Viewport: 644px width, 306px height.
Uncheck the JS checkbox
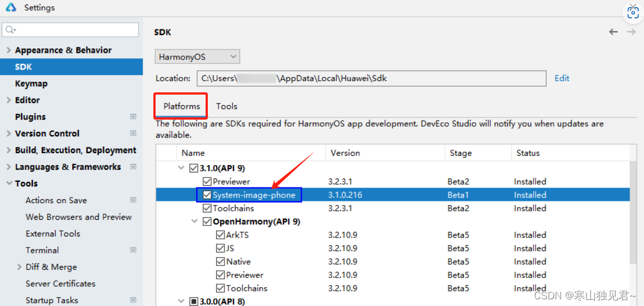(x=220, y=249)
